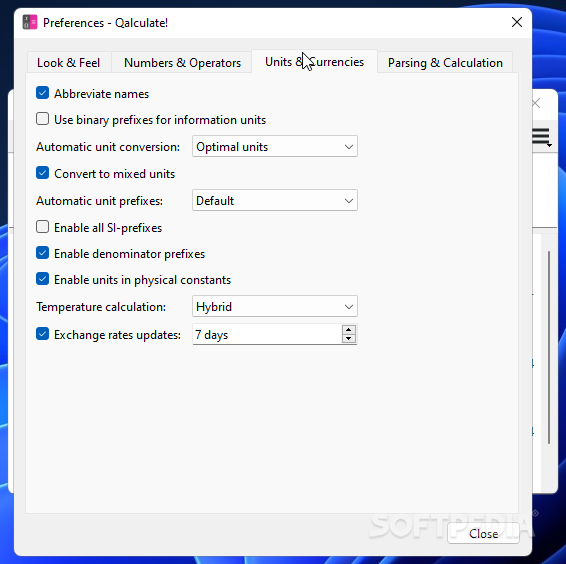Open Temperature calculation Hybrid dropdown

[275, 307]
